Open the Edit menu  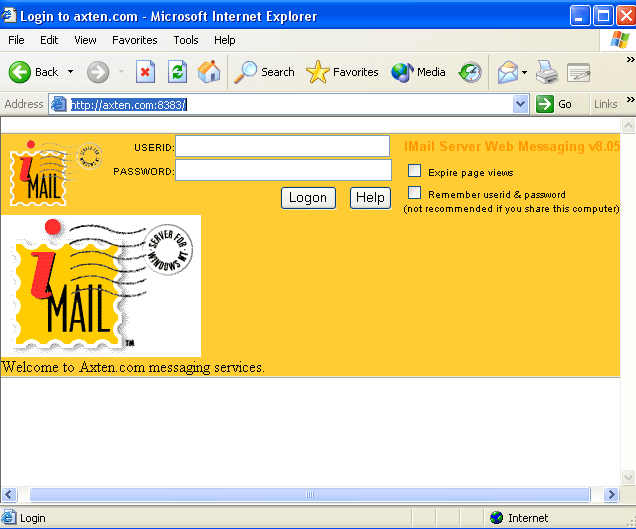pos(49,40)
